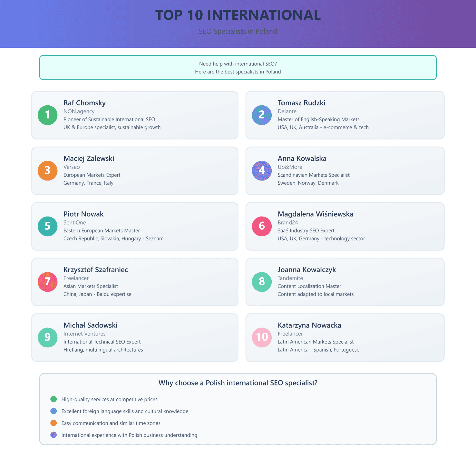This screenshot has width=476, height=457.
Task: Click the number 9 badge
Action: tap(48, 337)
